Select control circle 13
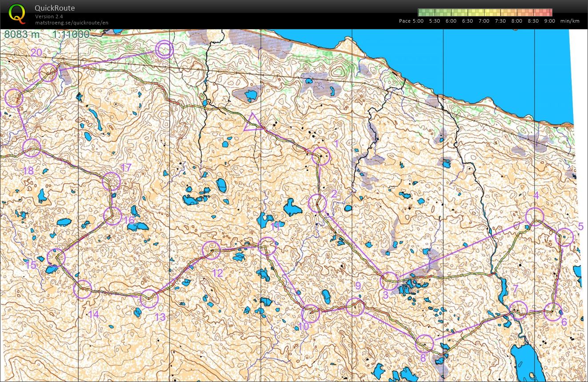588x382 pixels. tap(149, 299)
